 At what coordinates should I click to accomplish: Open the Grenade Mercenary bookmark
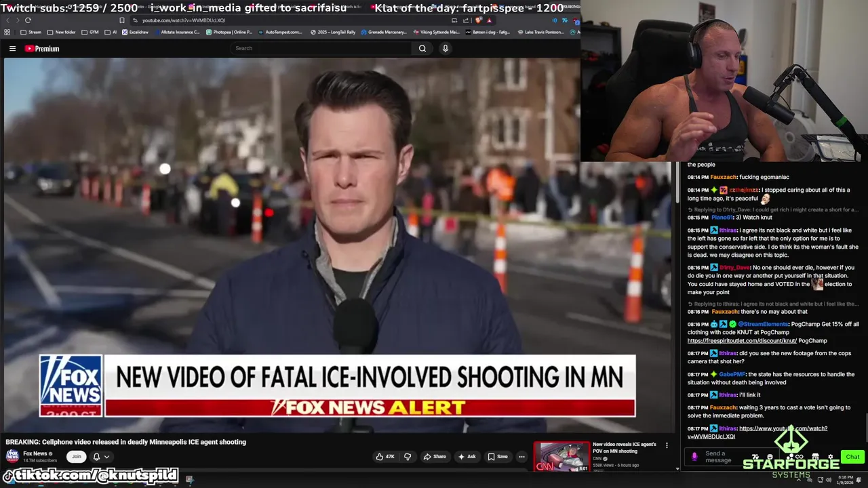tap(384, 32)
